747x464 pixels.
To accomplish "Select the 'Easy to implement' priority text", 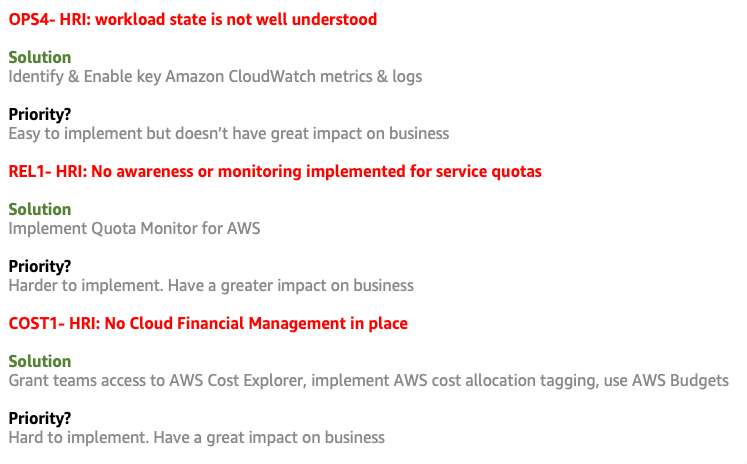I will point(229,134).
